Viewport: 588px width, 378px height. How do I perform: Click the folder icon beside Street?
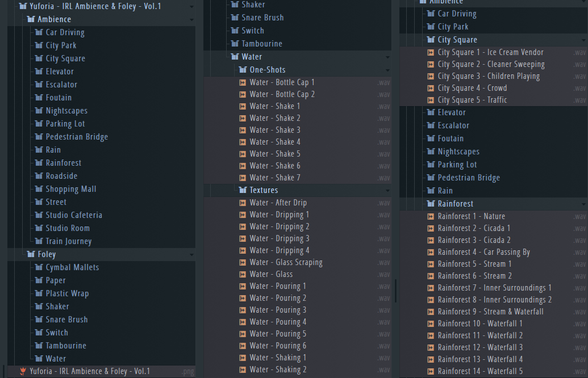pyautogui.click(x=39, y=202)
